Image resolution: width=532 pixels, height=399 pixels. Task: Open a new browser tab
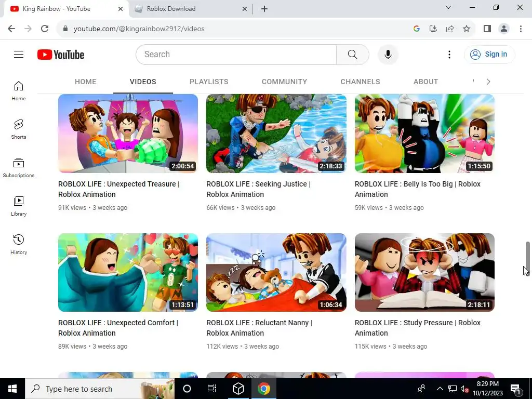point(264,9)
